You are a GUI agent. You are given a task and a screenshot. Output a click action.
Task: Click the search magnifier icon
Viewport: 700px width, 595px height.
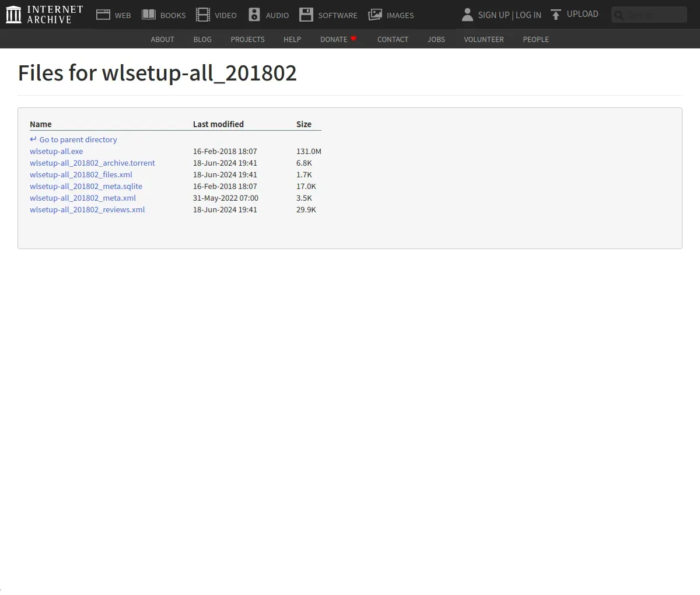tap(619, 15)
